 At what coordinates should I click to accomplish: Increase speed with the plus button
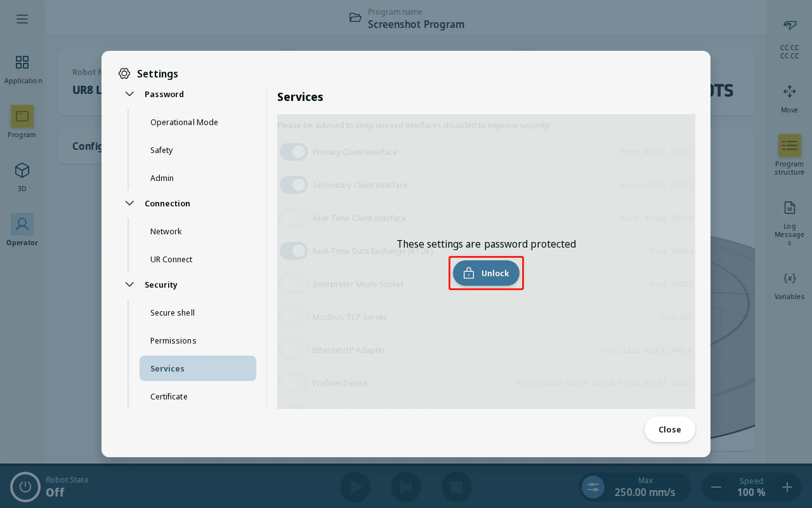[x=787, y=487]
